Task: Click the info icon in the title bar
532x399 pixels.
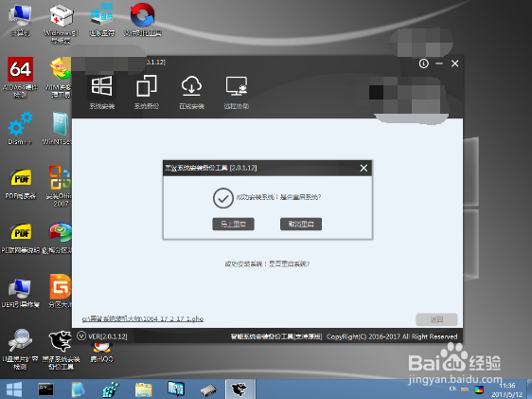Action: coord(424,63)
